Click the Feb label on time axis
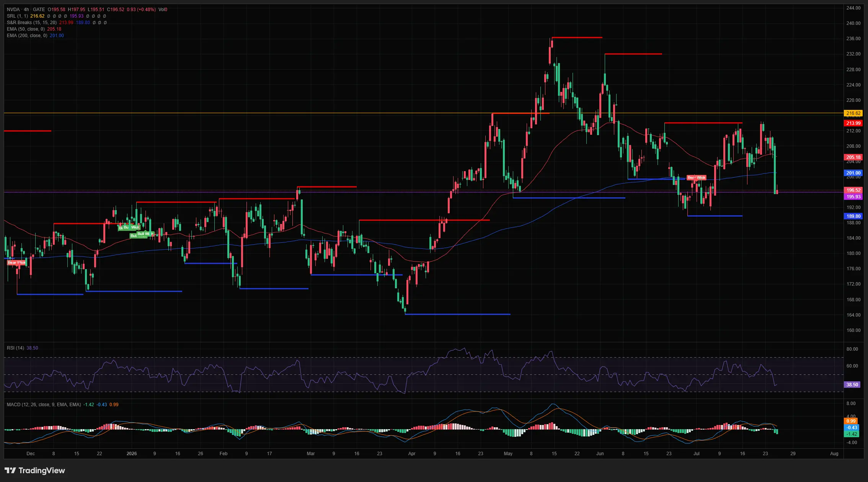Viewport: 868px width, 482px height. [x=224, y=454]
